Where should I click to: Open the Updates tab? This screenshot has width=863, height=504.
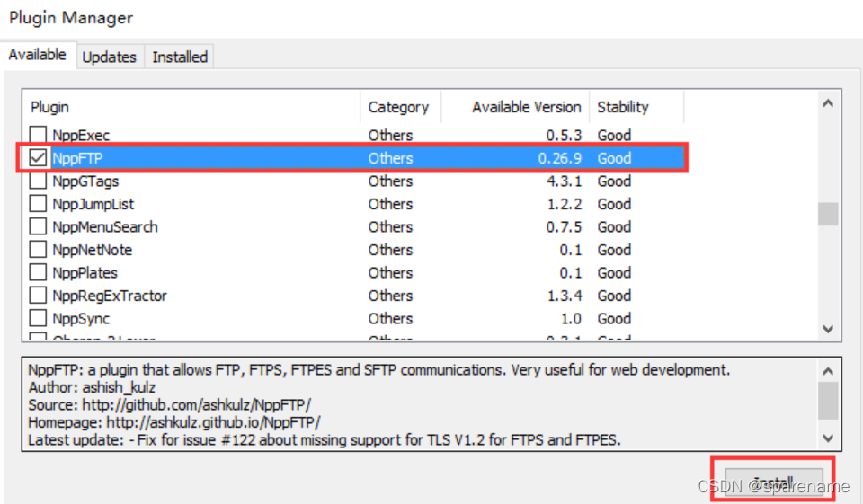point(109,57)
